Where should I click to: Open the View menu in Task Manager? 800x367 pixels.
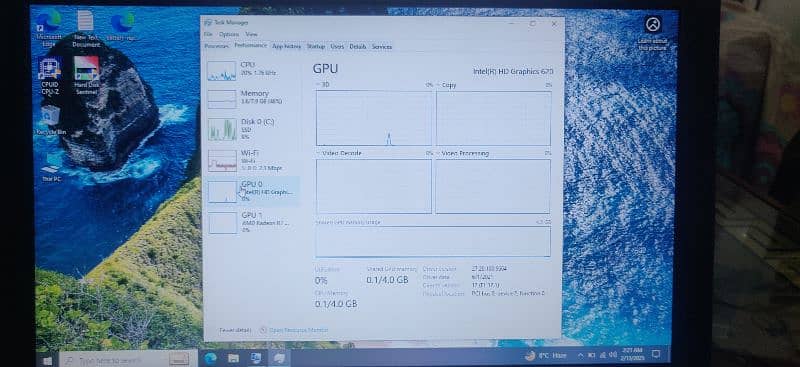tap(252, 34)
